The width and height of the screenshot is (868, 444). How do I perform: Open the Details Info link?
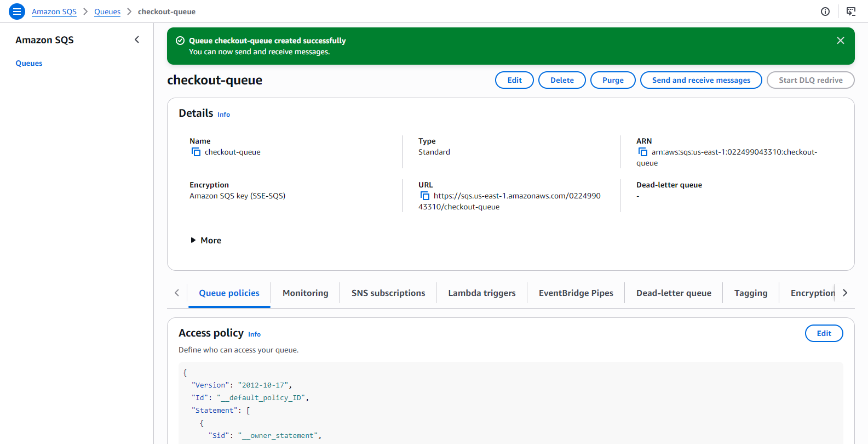(x=223, y=115)
